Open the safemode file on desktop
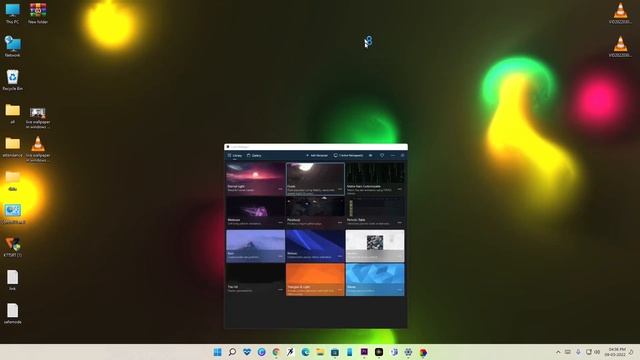 pyautogui.click(x=13, y=313)
